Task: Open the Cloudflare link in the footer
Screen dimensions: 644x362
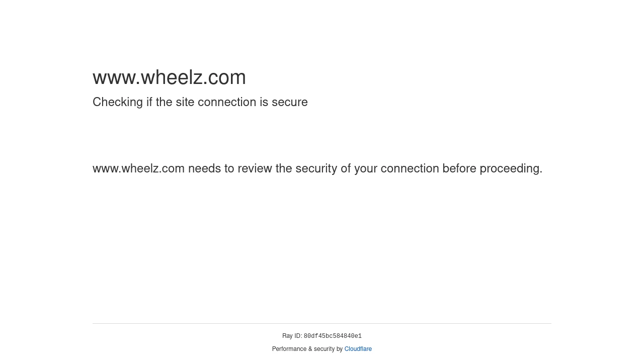Action: pos(358,349)
